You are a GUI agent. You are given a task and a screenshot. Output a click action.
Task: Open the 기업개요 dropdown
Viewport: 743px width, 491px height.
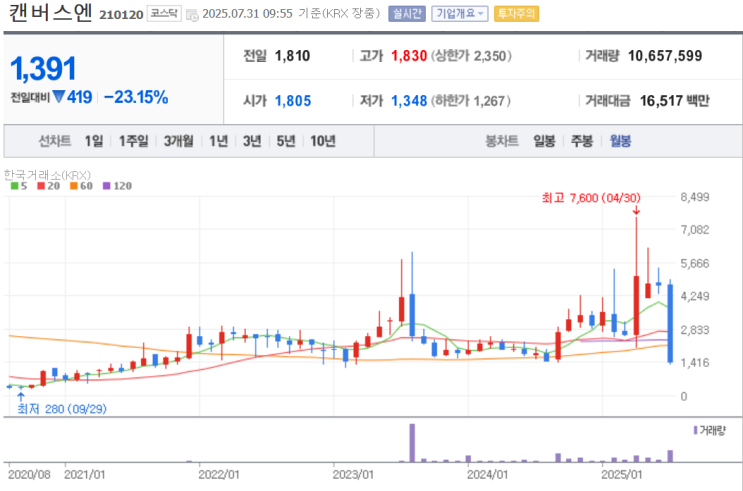[x=460, y=14]
